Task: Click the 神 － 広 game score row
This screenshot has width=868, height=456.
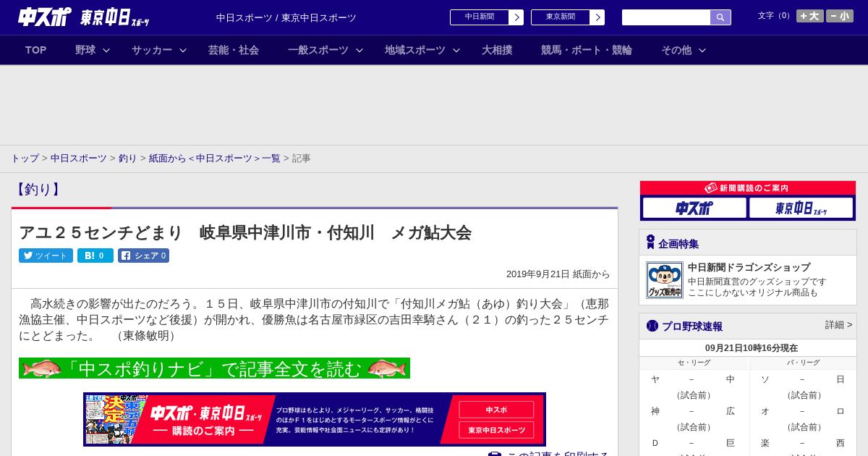Action: tap(694, 411)
